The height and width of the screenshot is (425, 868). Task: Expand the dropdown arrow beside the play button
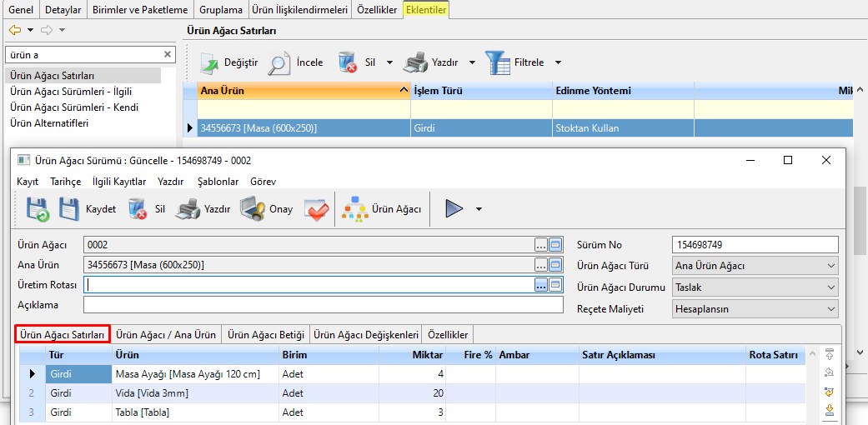click(479, 209)
